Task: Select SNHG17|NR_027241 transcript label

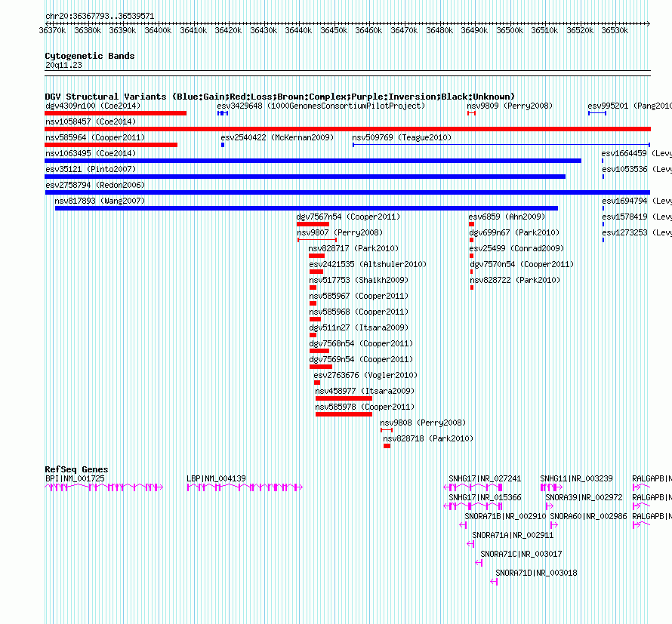Action: [x=485, y=478]
